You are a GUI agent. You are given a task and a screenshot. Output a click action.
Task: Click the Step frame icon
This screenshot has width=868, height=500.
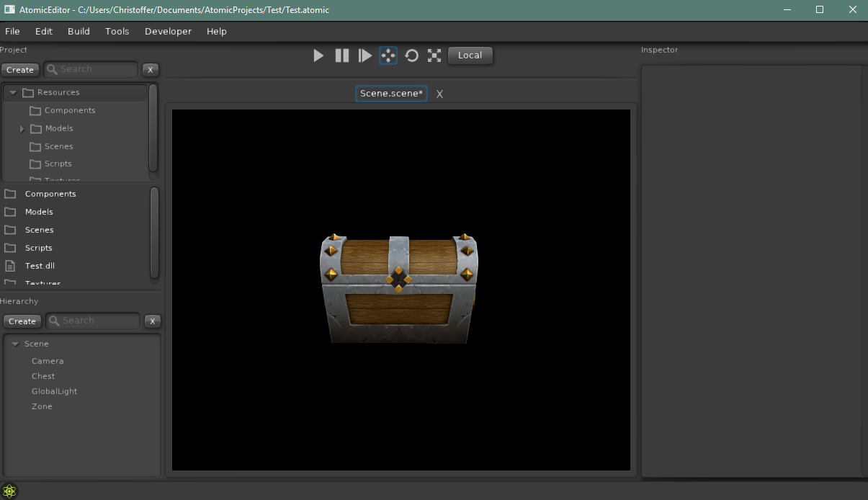[x=365, y=55]
